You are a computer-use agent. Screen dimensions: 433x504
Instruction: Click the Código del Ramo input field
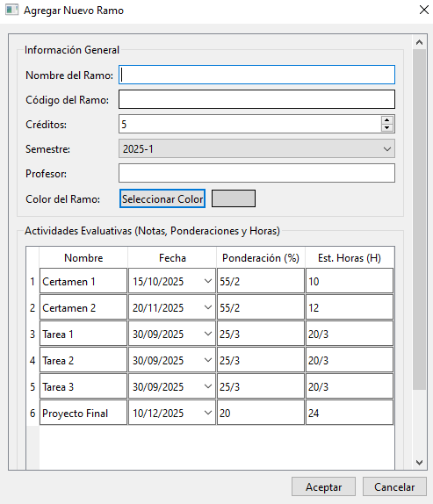tap(256, 99)
